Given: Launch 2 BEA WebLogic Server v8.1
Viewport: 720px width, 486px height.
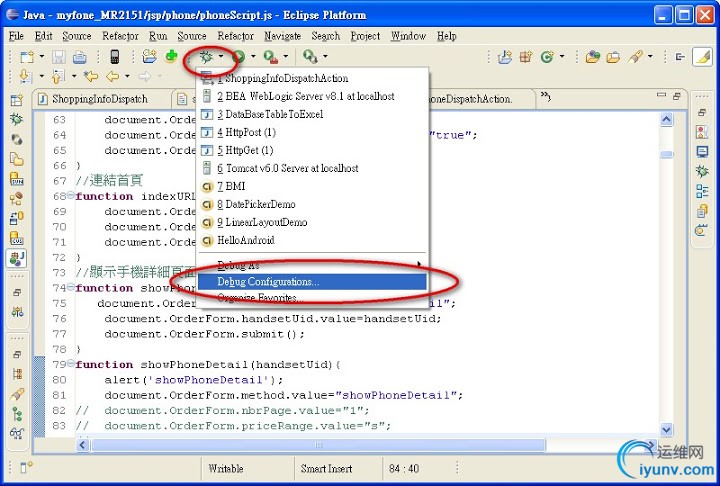Looking at the screenshot, I should click(x=312, y=96).
